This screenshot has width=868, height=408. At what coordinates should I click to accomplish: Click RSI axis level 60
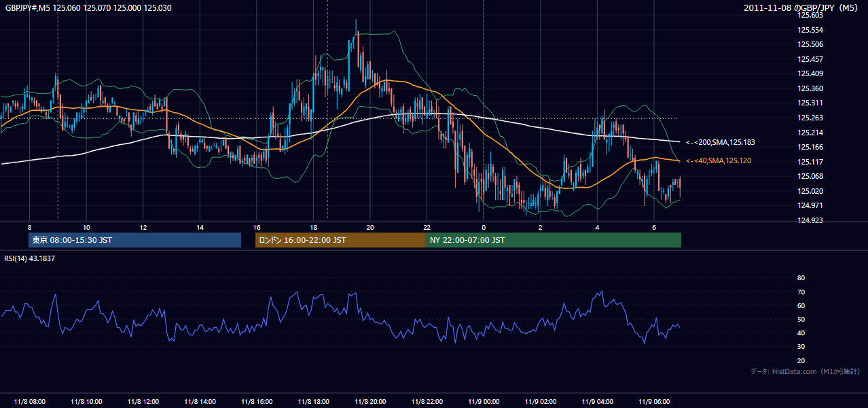(801, 306)
